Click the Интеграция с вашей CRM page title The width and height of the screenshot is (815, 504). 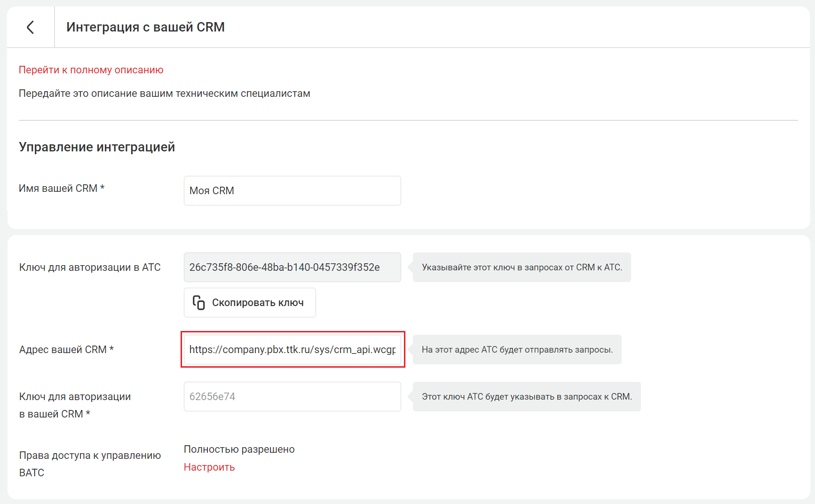click(145, 27)
